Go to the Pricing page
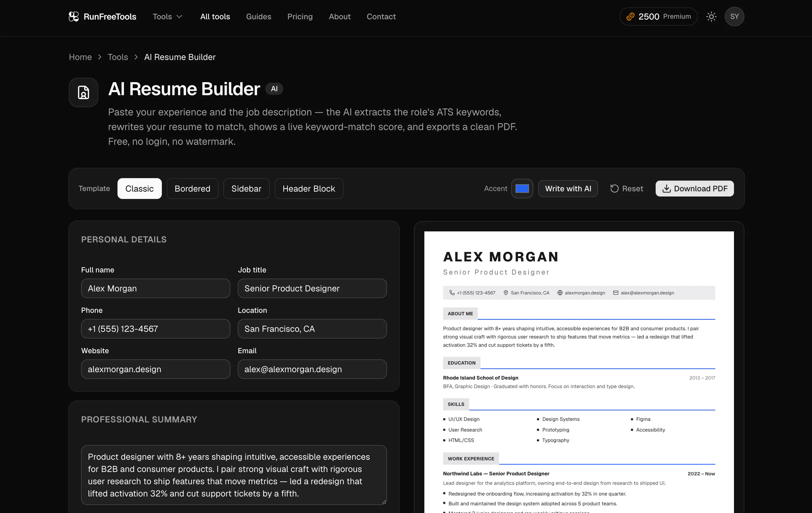Viewport: 812px width, 513px height. 300,17
